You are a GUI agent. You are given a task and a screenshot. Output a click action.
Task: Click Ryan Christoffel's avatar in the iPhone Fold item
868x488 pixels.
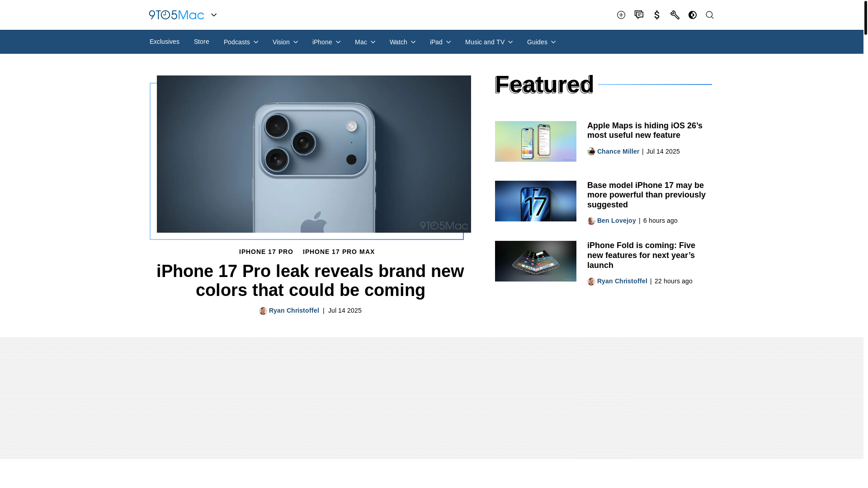pyautogui.click(x=591, y=282)
